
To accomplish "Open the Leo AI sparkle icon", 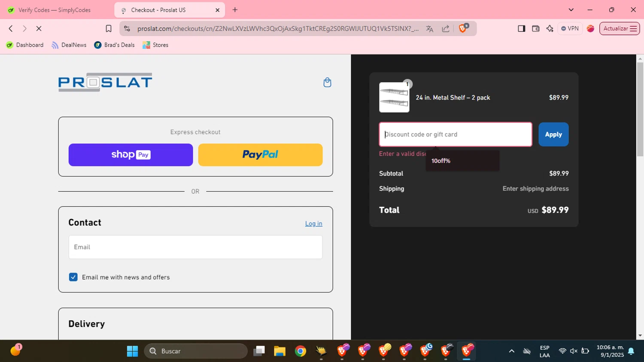I will pos(550,28).
